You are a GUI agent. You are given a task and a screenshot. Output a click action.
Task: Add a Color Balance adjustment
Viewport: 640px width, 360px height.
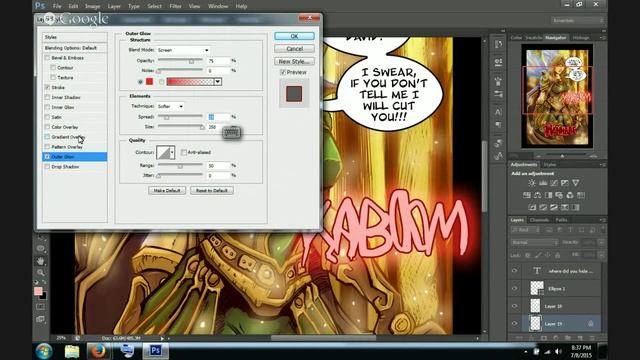point(538,195)
